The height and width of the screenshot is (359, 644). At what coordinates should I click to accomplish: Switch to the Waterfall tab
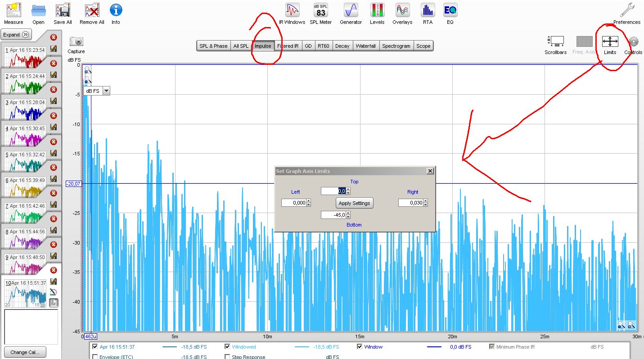click(365, 46)
